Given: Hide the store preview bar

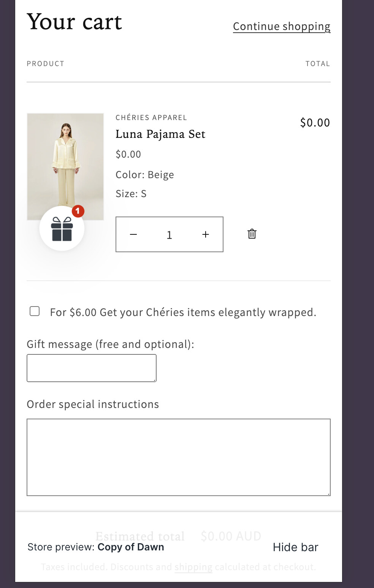Looking at the screenshot, I should [295, 547].
